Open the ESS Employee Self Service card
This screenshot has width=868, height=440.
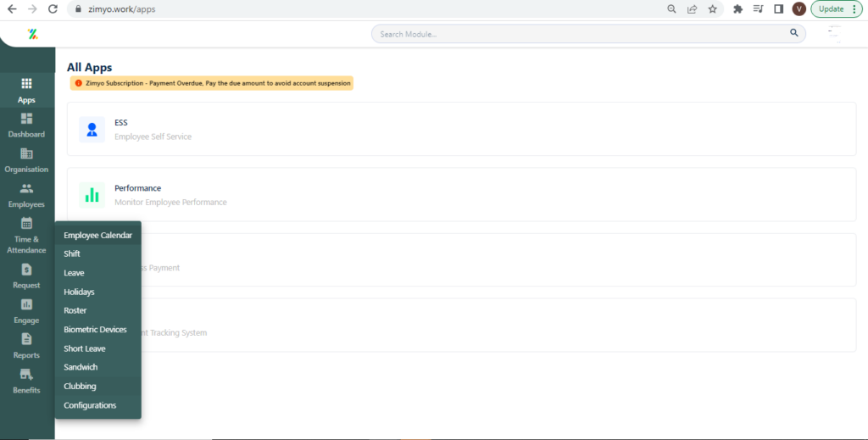(x=461, y=129)
